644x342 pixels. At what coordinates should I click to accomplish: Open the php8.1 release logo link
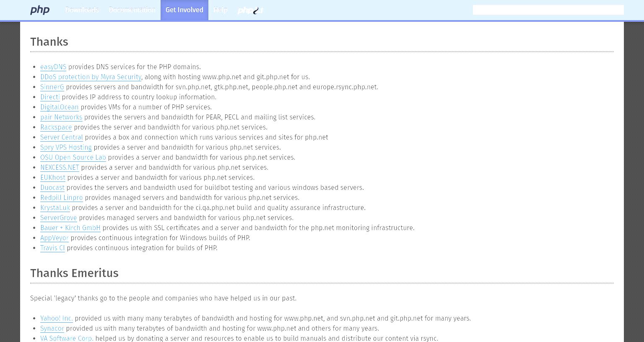pyautogui.click(x=250, y=10)
